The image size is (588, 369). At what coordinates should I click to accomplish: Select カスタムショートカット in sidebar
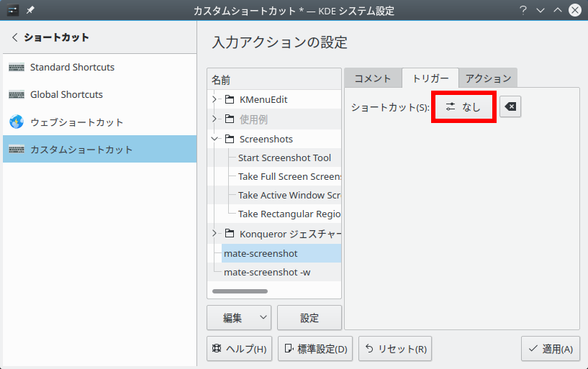pyautogui.click(x=100, y=149)
